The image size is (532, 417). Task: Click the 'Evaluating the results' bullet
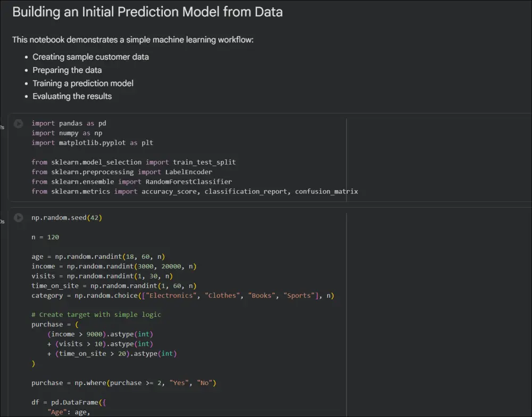[72, 96]
